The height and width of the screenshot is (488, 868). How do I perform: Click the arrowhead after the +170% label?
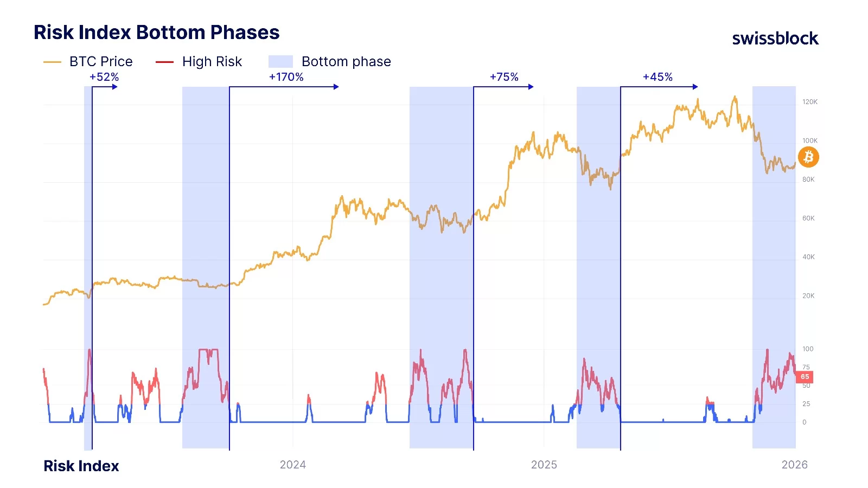[336, 87]
